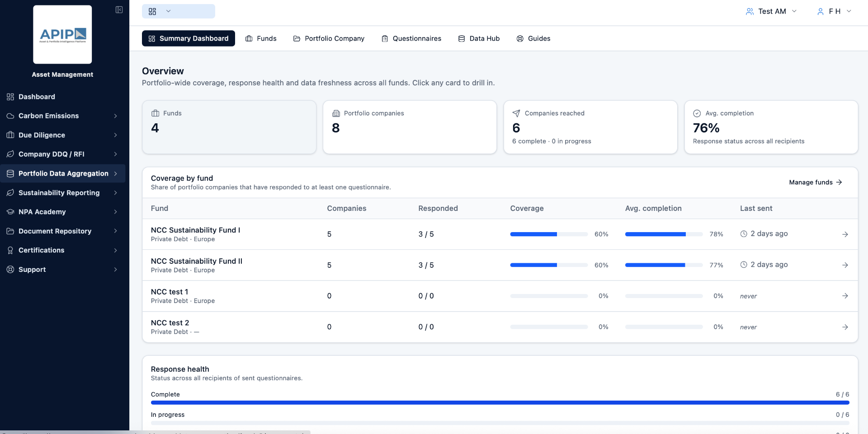The height and width of the screenshot is (434, 868).
Task: Expand the NPA Academy chevron
Action: point(116,212)
